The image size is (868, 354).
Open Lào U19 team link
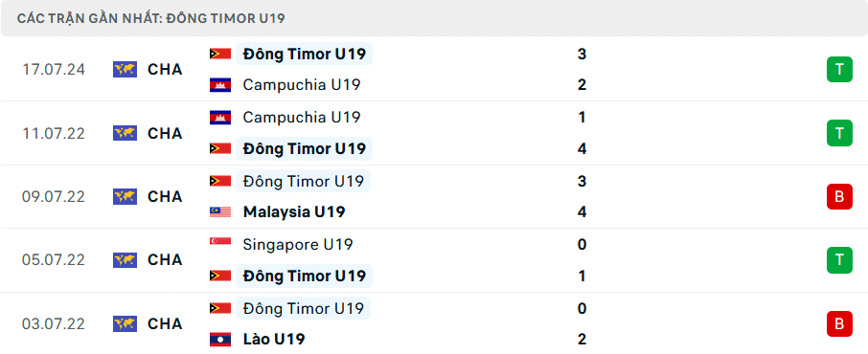(274, 339)
